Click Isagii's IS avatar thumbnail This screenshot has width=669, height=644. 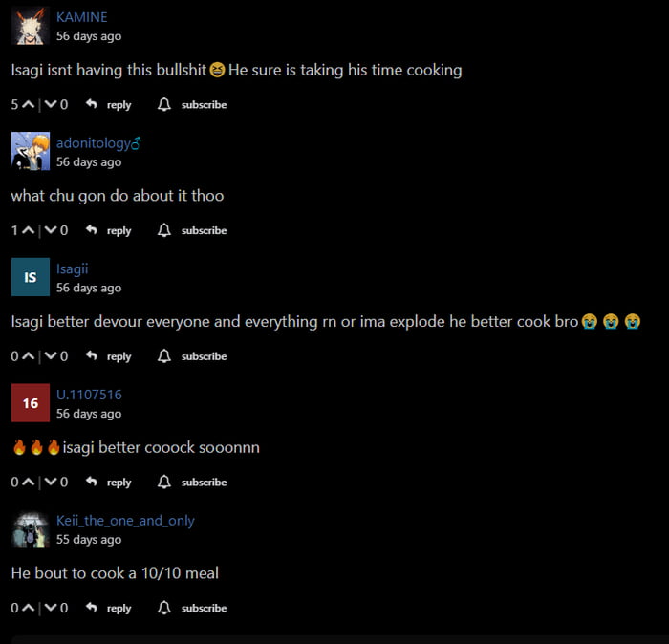click(x=31, y=277)
